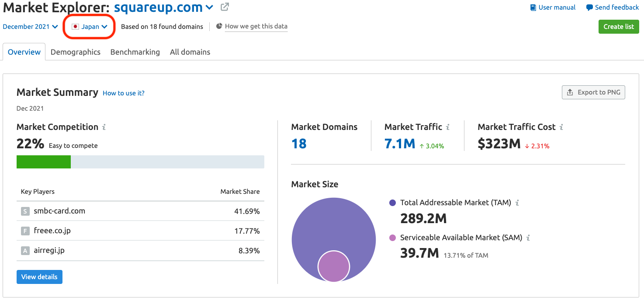The width and height of the screenshot is (644, 301).
Task: Click the Send feedback link
Action: [617, 7]
